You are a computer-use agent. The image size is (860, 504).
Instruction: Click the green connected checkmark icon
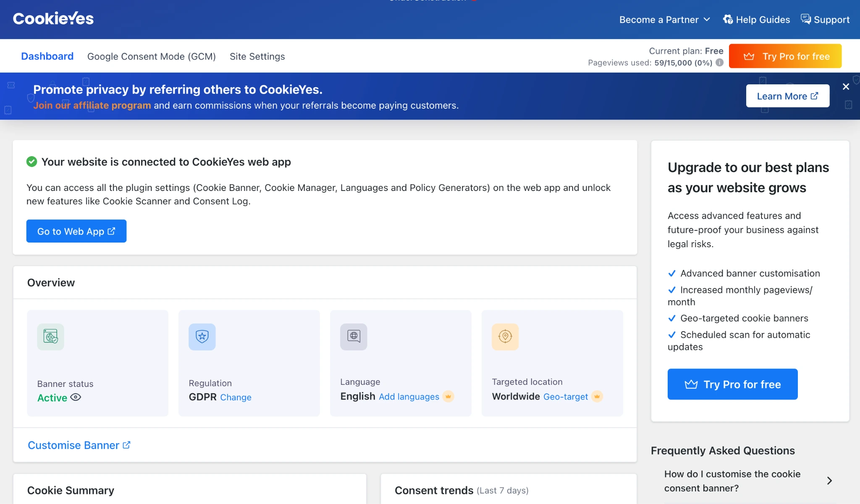32,162
